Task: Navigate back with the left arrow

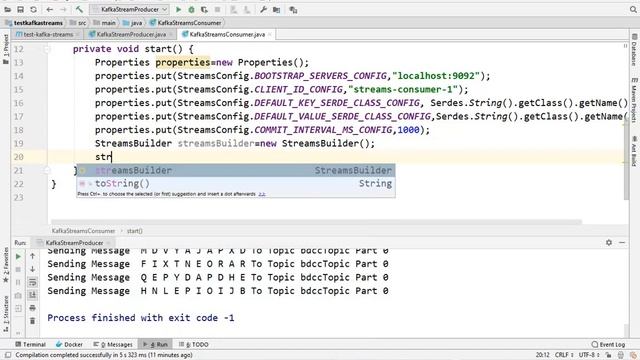Action: pos(50,9)
